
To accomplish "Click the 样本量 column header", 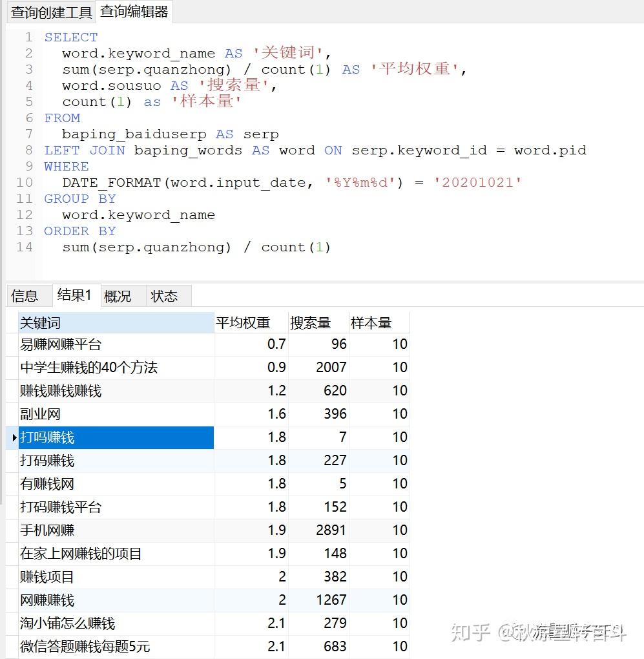I will (379, 323).
